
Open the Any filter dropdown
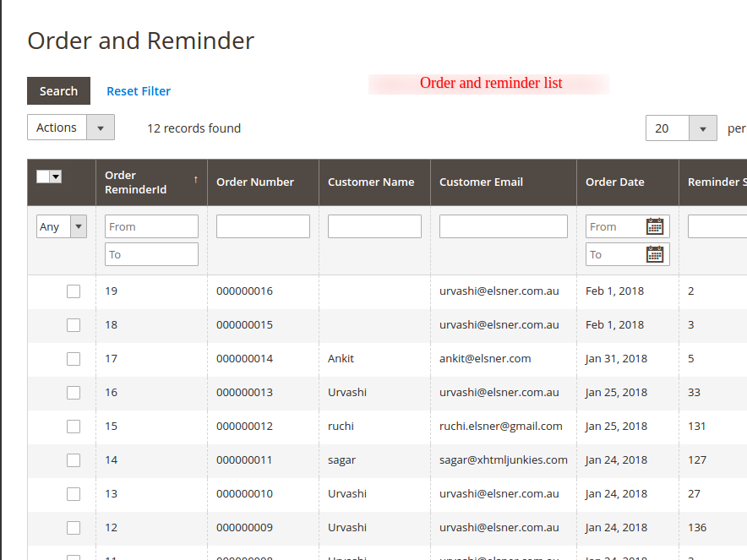pyautogui.click(x=62, y=226)
